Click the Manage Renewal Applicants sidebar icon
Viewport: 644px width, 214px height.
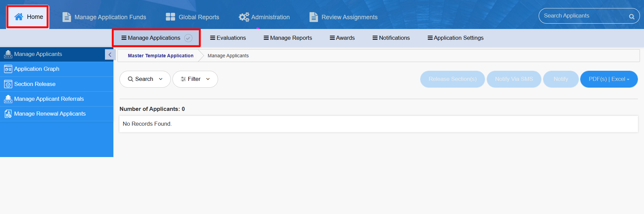8,114
